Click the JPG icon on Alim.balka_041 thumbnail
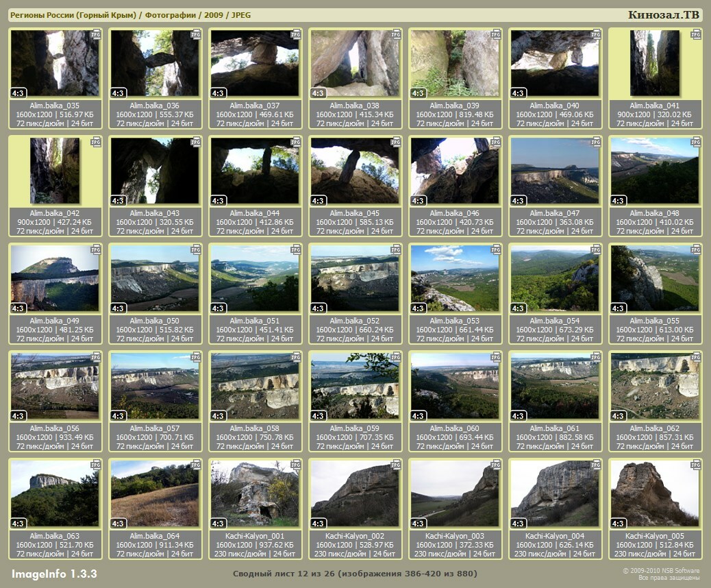 (x=696, y=34)
